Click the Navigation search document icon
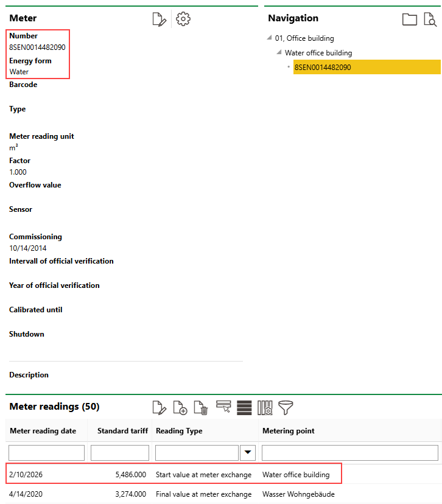This screenshot has height=504, width=442. 430,19
